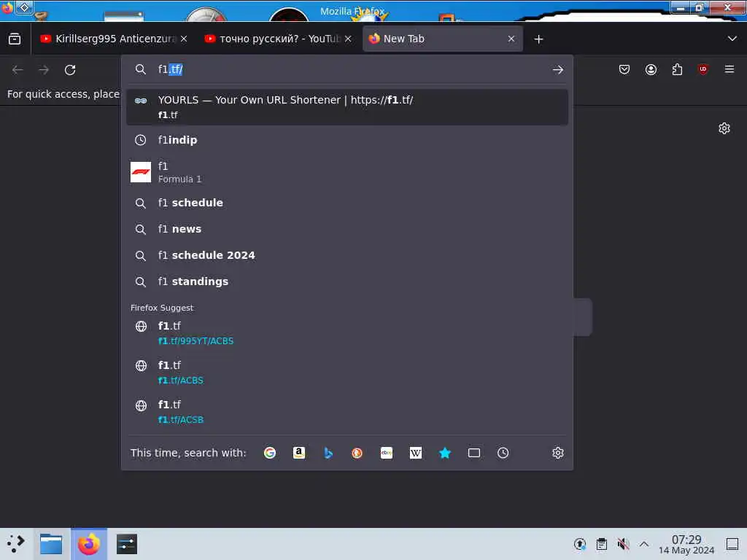Image resolution: width=747 pixels, height=560 pixels.
Task: Click the Firefox taskbar entry
Action: click(89, 544)
